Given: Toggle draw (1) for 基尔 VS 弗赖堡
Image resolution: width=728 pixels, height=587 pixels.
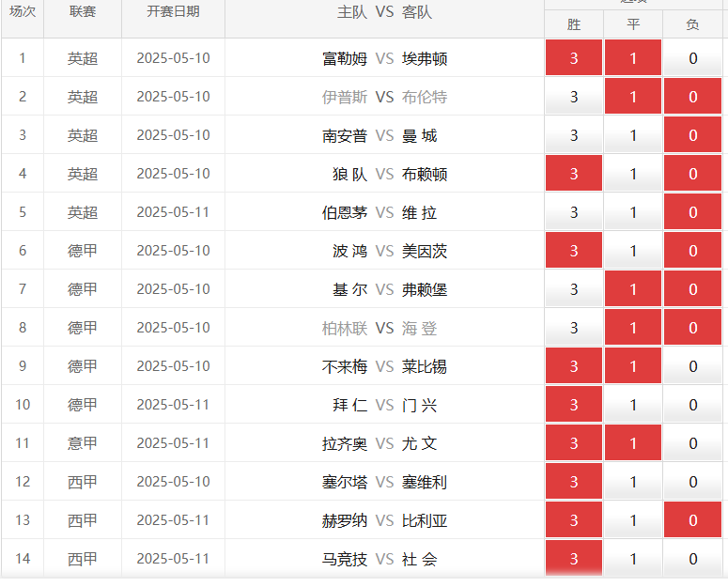Looking at the screenshot, I should [x=633, y=288].
